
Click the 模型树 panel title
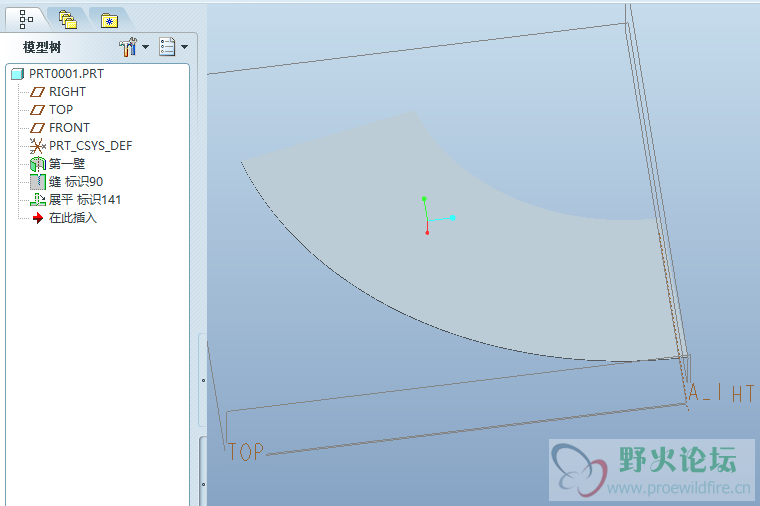[x=42, y=47]
